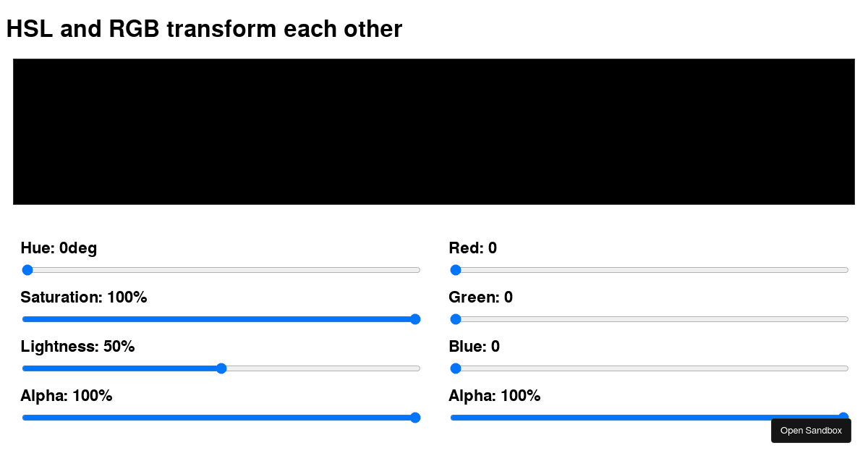
Task: Click the Saturation slider handle
Action: tap(415, 319)
